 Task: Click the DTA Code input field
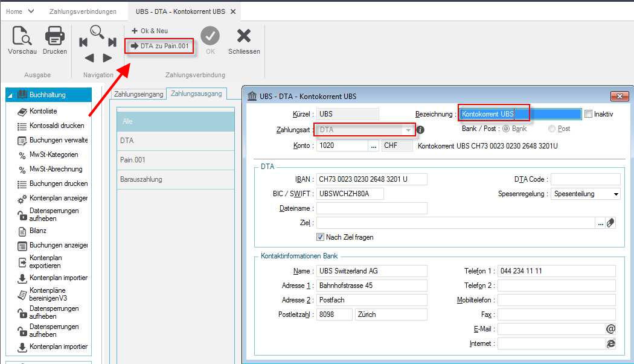[x=586, y=179]
